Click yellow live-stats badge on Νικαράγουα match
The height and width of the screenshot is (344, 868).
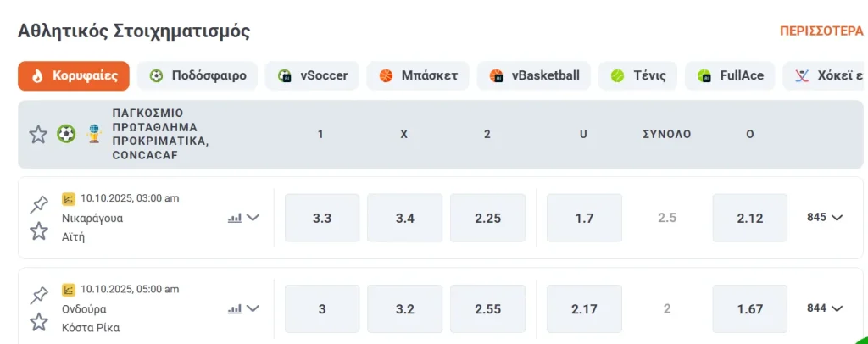[x=70, y=199]
